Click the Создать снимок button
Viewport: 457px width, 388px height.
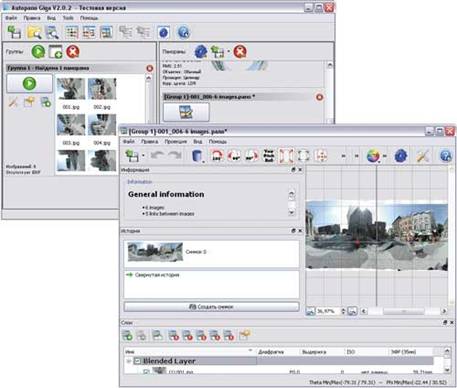pos(212,307)
